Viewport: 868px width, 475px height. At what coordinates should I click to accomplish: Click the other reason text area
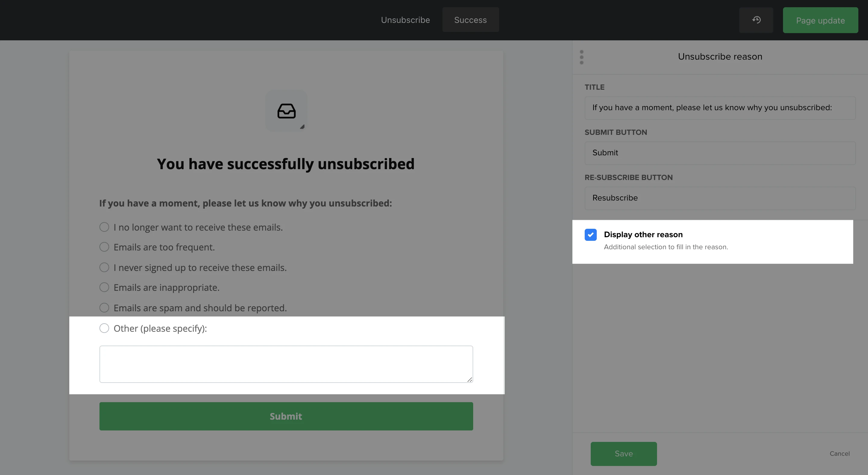point(286,364)
